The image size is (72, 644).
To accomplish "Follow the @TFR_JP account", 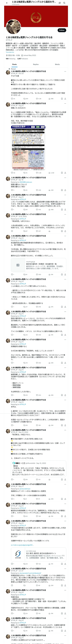I will (62, 30).
